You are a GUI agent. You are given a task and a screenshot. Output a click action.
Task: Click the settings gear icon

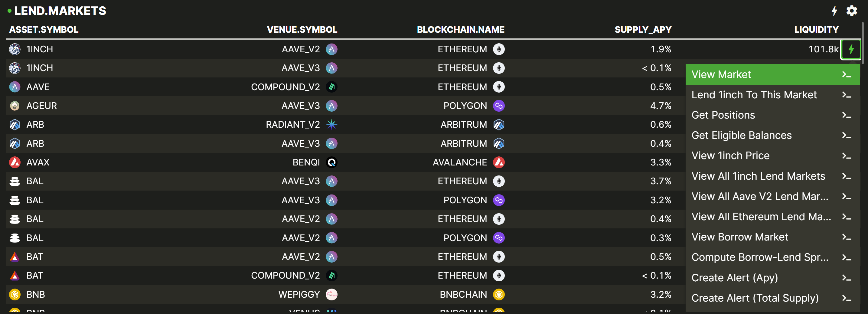tap(851, 11)
